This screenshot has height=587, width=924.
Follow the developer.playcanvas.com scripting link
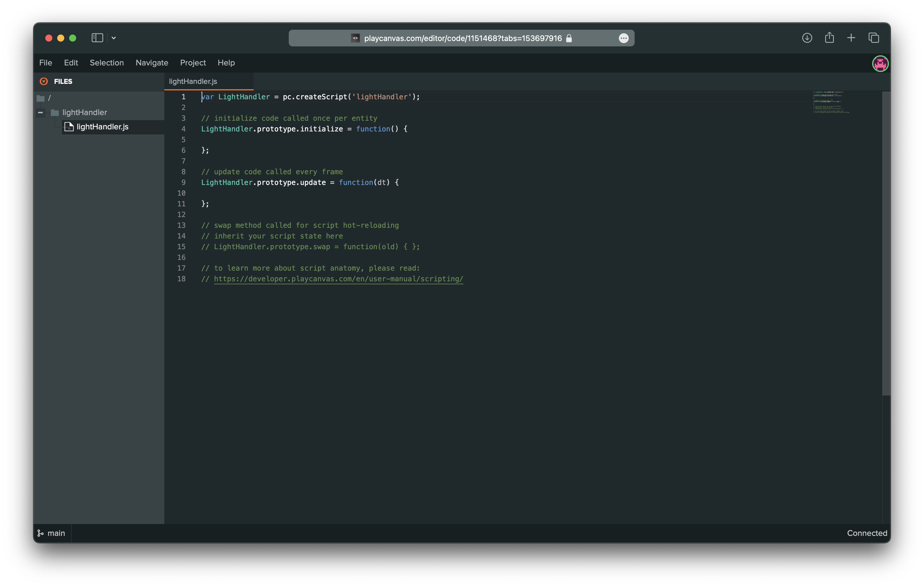point(338,279)
